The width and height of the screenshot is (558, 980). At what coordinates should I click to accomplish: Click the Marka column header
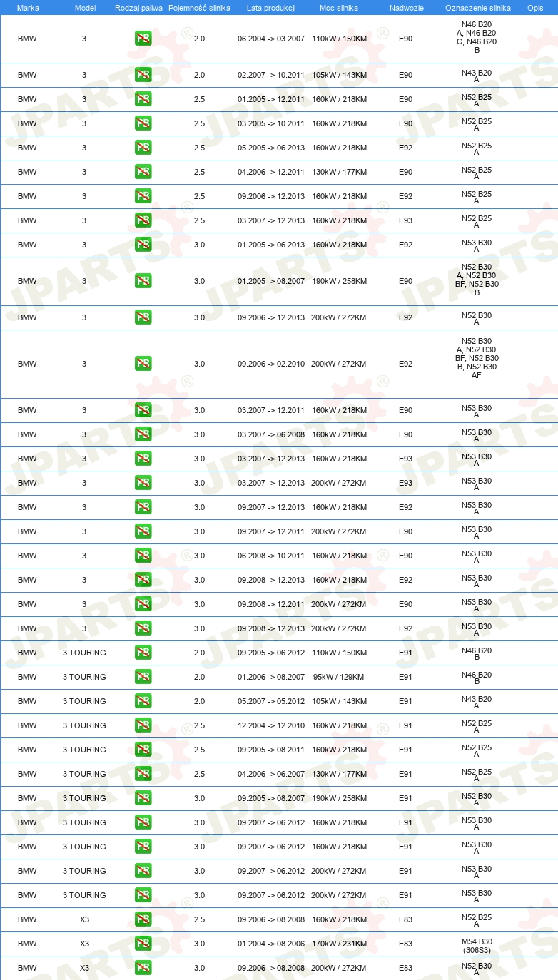pyautogui.click(x=28, y=7)
